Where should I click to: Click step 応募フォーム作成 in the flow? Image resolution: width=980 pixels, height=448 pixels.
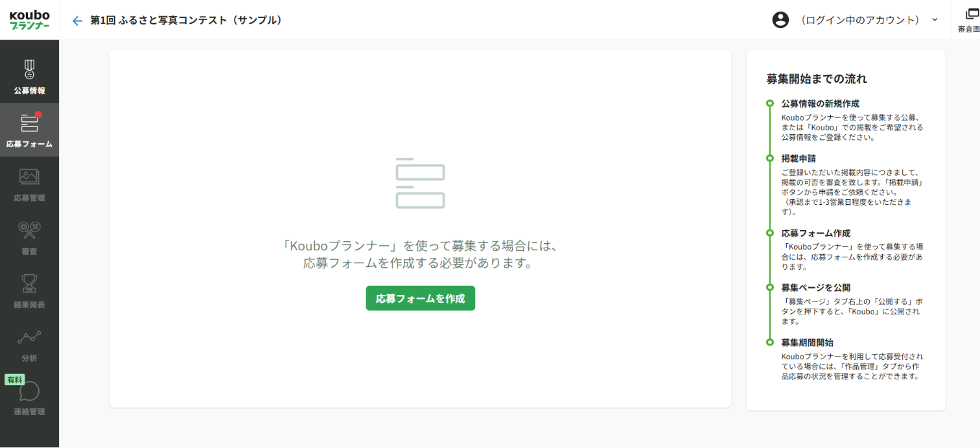tap(815, 233)
